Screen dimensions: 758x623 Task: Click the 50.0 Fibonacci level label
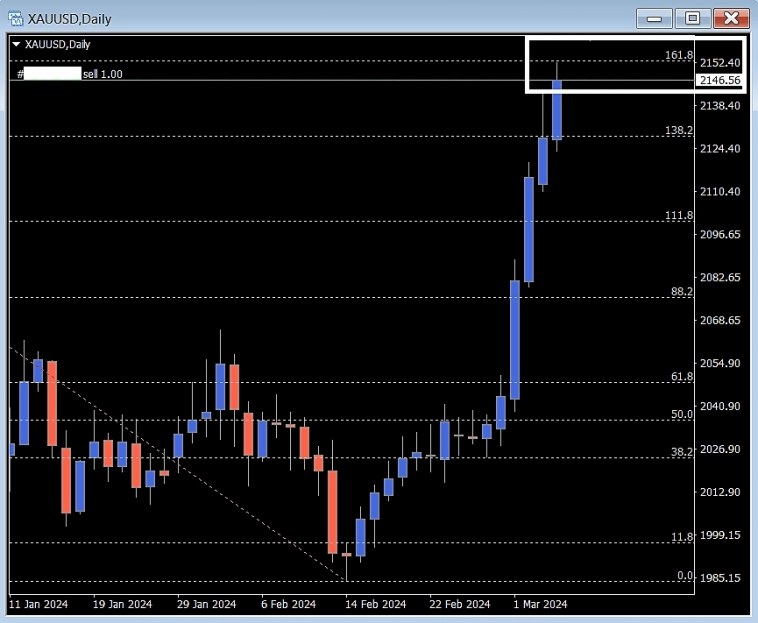pos(682,414)
